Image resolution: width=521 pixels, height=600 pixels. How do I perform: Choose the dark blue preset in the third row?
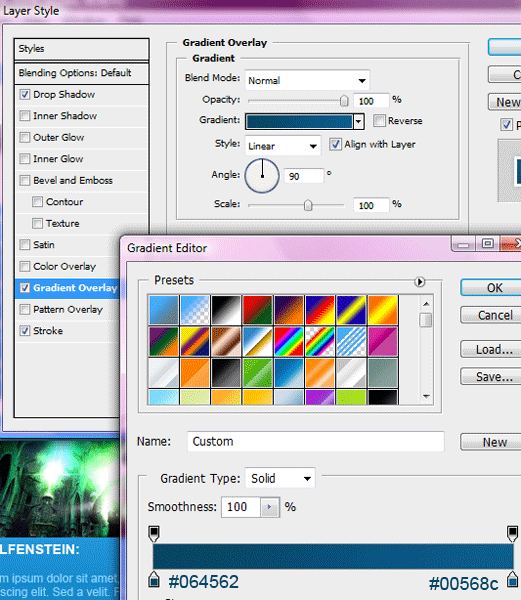click(x=289, y=372)
